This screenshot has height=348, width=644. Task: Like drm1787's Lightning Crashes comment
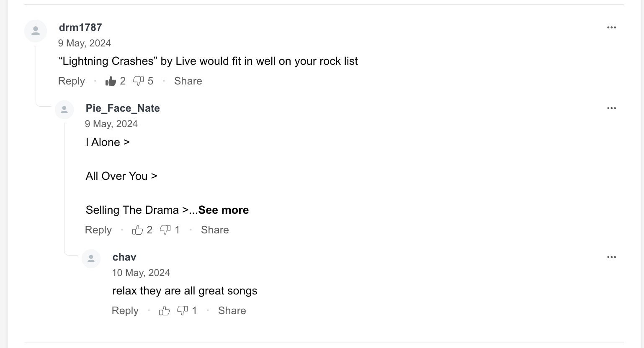tap(111, 81)
